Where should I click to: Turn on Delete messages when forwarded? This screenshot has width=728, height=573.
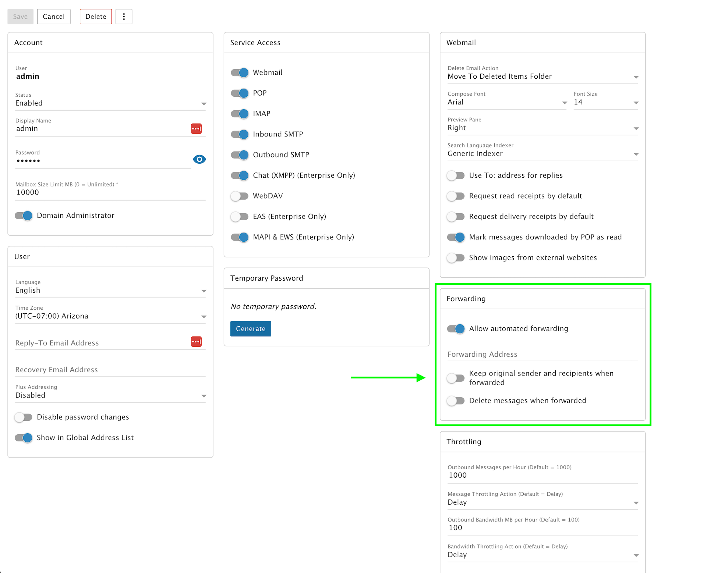pyautogui.click(x=456, y=401)
